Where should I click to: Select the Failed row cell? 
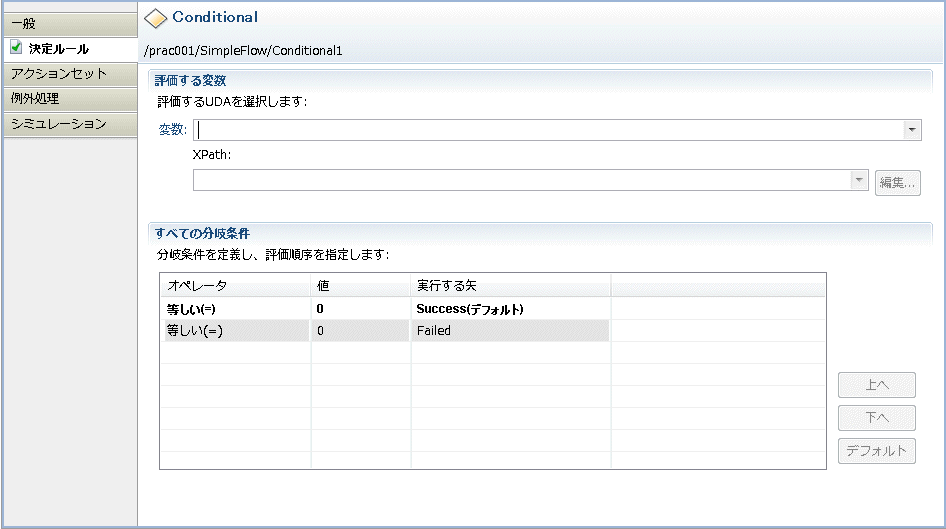point(510,331)
